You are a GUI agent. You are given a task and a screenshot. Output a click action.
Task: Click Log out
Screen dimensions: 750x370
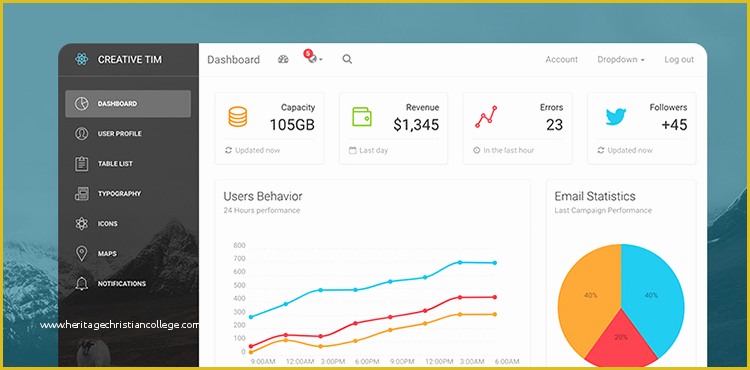(679, 60)
